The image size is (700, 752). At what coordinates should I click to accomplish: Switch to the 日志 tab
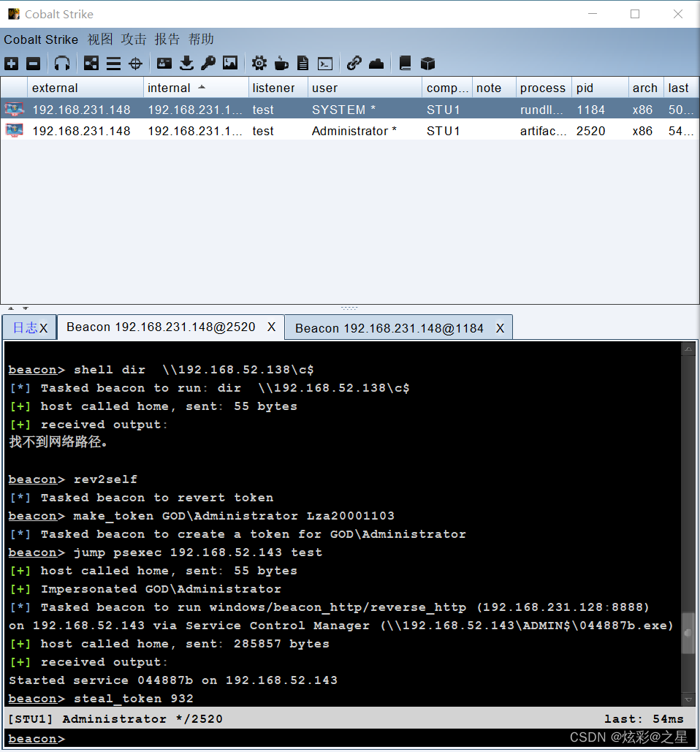(25, 327)
